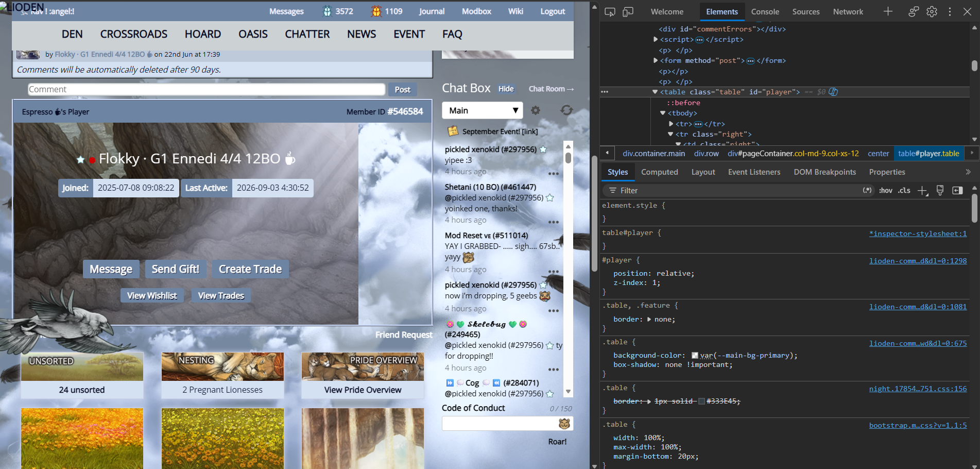The image size is (980, 469).
Task: Click the Send Gift! button
Action: [x=176, y=269]
